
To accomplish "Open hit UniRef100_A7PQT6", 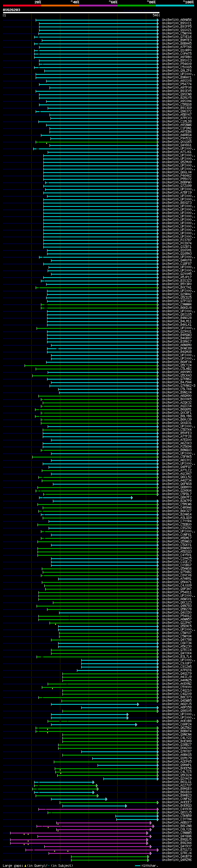I will [x=177, y=670].
